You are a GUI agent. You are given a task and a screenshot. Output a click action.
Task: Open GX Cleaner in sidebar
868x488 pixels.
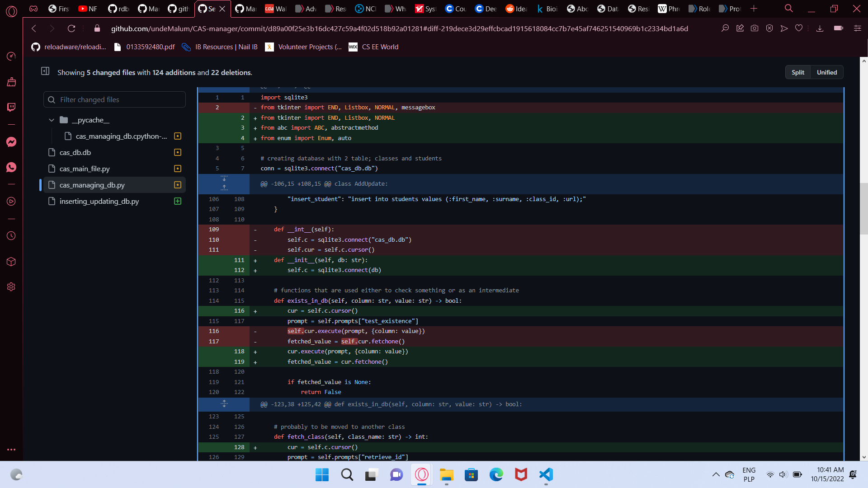[x=11, y=82]
